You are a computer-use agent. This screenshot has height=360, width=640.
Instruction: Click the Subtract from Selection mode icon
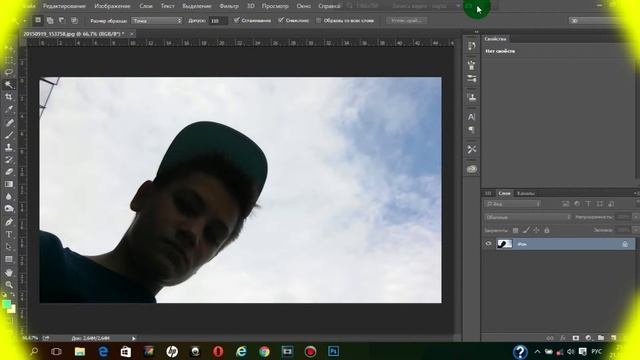click(x=62, y=20)
